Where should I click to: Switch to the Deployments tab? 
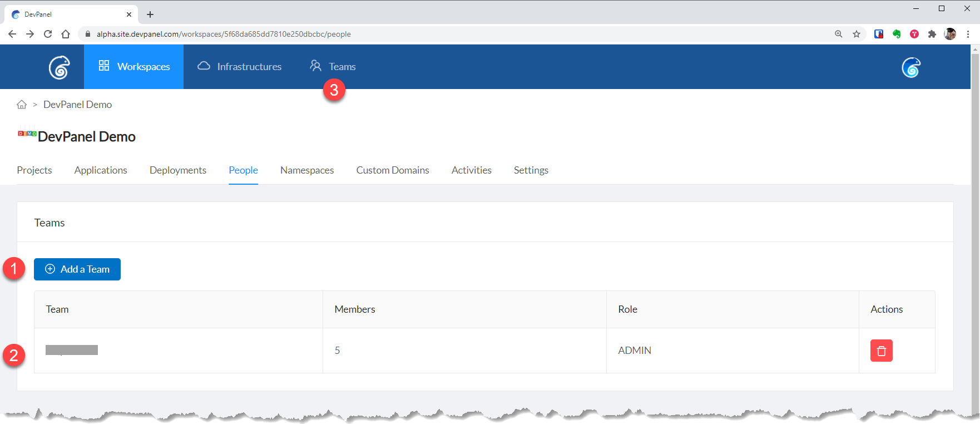(x=178, y=170)
